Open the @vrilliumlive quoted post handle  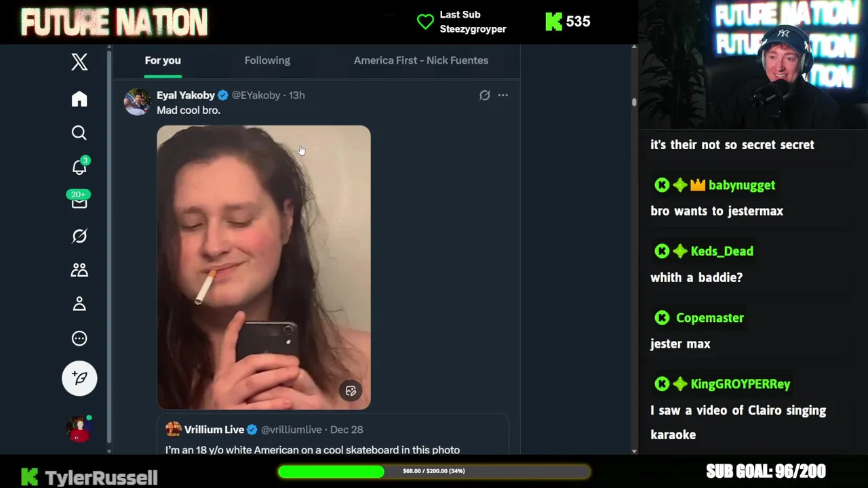point(291,430)
